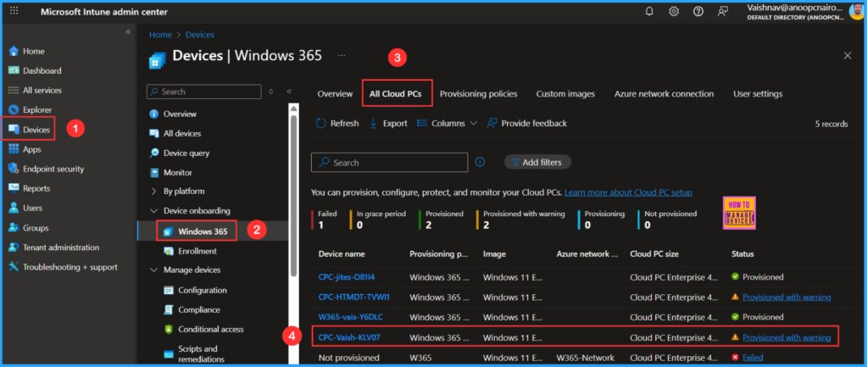Screen dimensions: 868x367
Task: Open notifications bell icon
Action: click(x=649, y=11)
